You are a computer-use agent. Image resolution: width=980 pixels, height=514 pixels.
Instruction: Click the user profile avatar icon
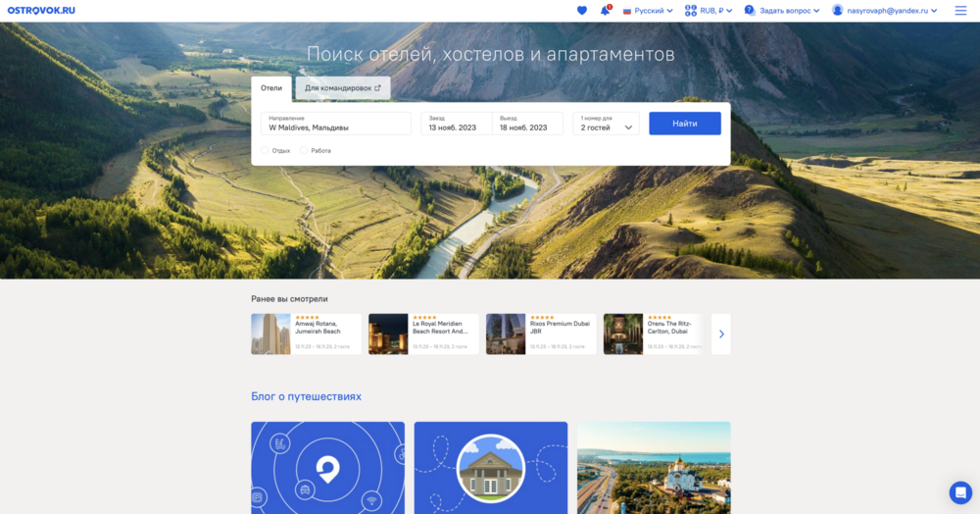point(838,11)
